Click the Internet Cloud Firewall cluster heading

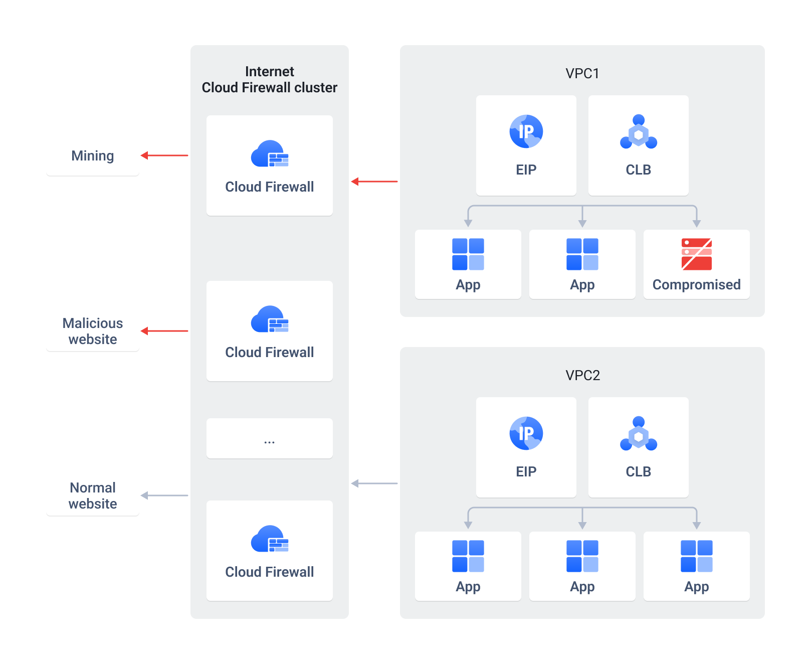tap(270, 80)
